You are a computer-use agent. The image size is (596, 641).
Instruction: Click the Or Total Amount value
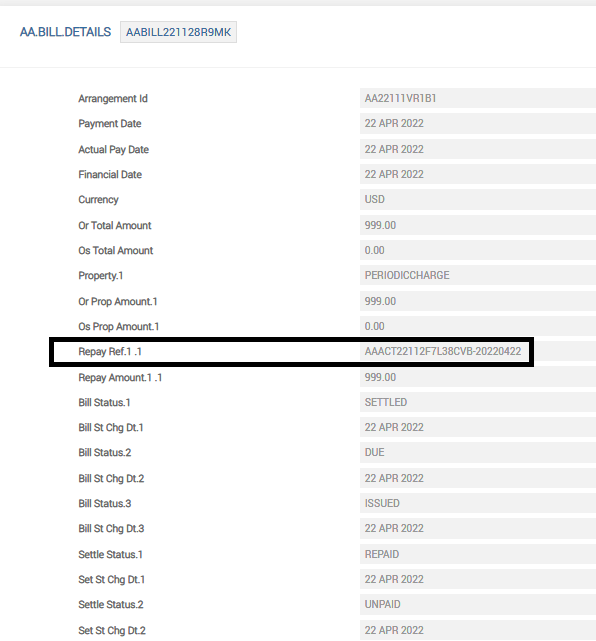pos(478,225)
